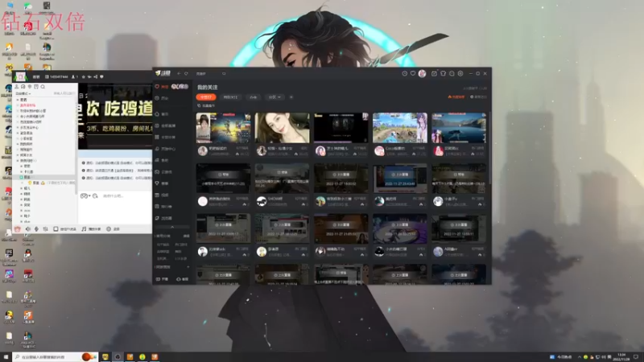This screenshot has width=644, height=362.
Task: Open the user avatar in Douyu title bar
Action: [x=422, y=73]
